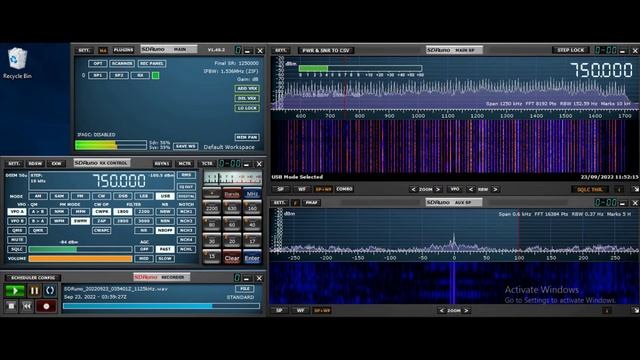Click SAVE WS button
This screenshot has width=640, height=360.
click(186, 146)
